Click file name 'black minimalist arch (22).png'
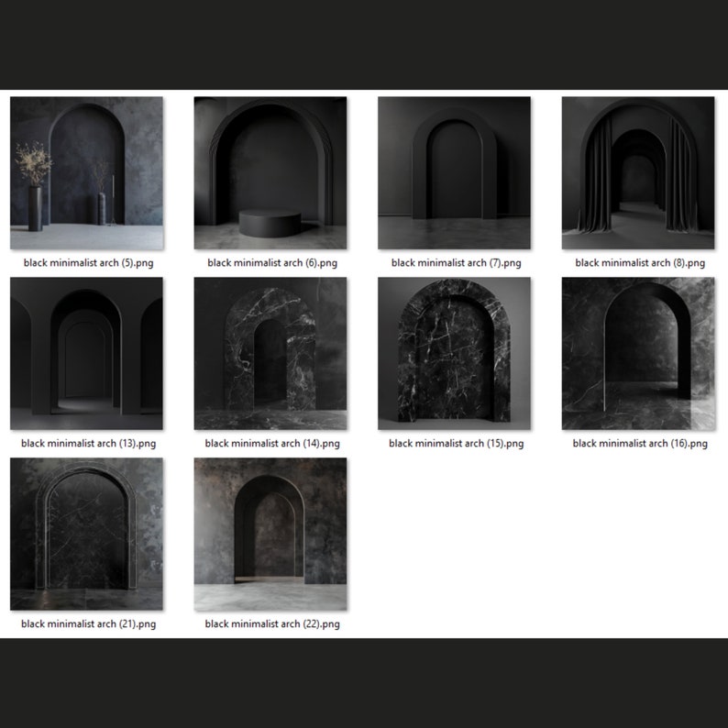The width and height of the screenshot is (728, 728). (272, 624)
